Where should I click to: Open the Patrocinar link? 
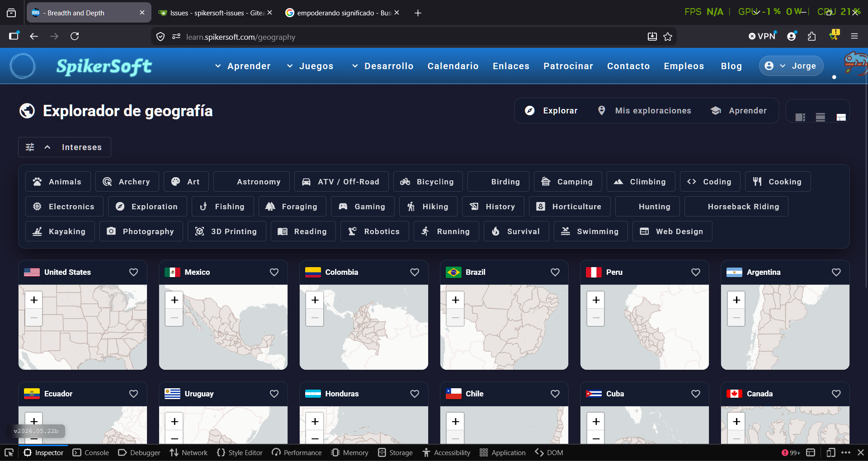click(568, 66)
